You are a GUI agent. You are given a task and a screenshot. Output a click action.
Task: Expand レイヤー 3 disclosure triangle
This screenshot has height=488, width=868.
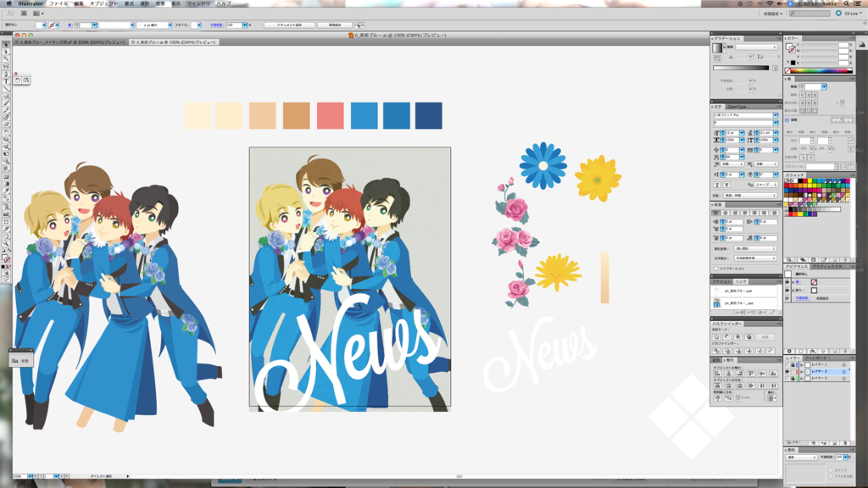click(x=802, y=379)
